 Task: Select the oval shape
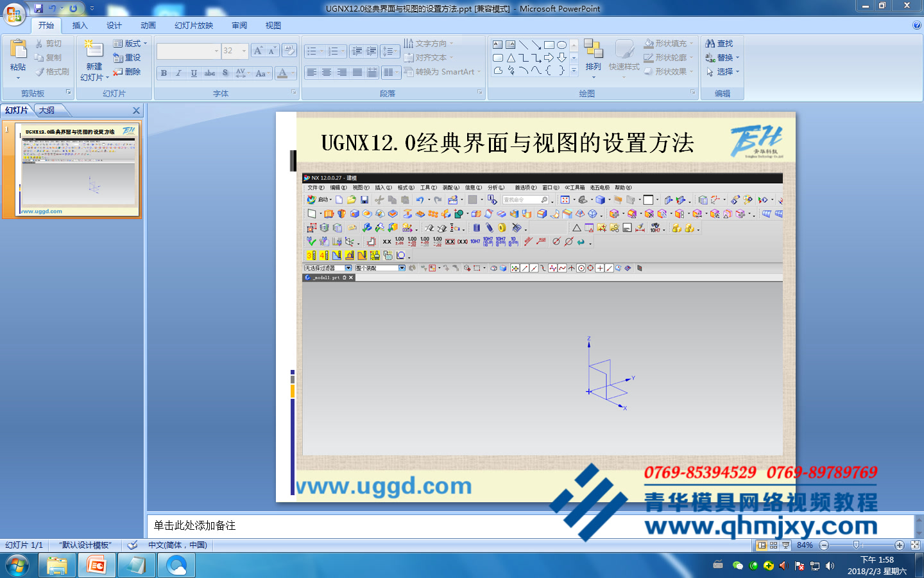coord(561,45)
